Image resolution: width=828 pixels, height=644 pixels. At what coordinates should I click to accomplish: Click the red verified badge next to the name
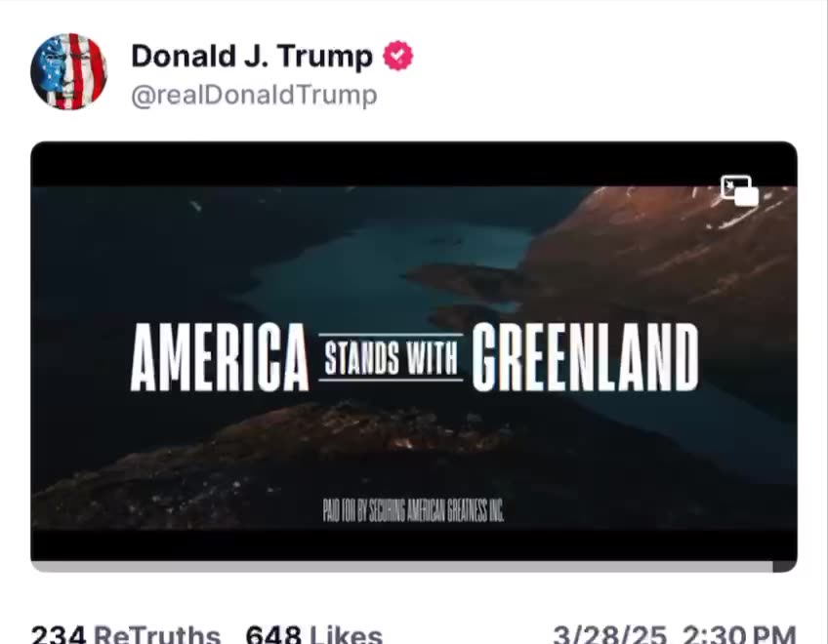point(398,56)
